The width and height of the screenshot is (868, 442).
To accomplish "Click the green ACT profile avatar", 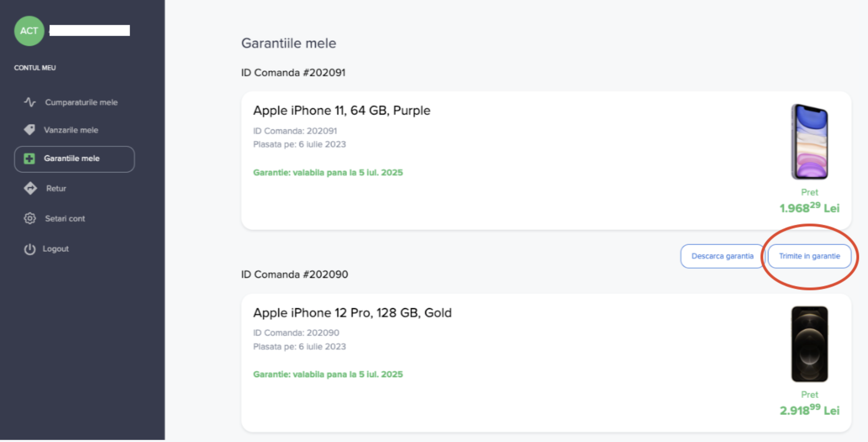I will pyautogui.click(x=29, y=31).
